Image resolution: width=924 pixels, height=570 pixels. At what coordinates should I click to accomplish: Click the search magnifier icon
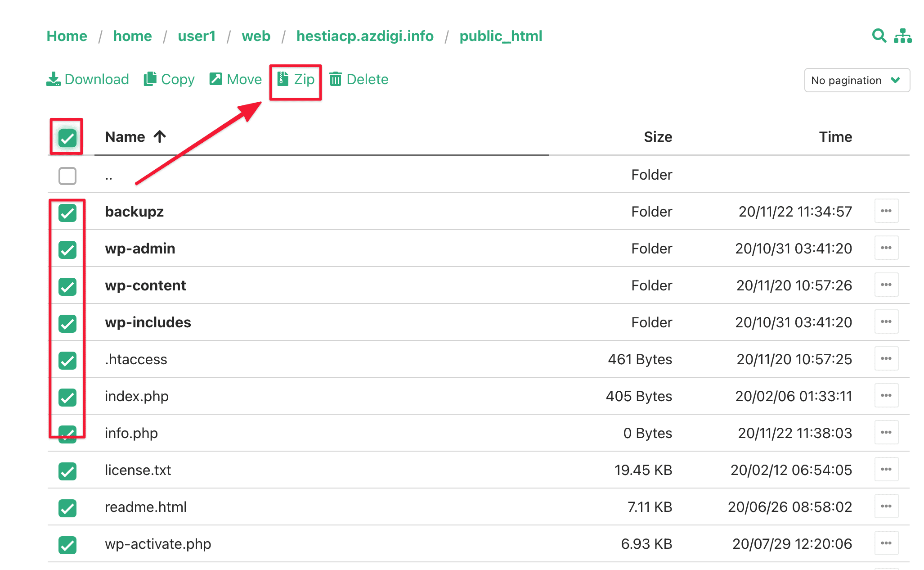pos(879,36)
